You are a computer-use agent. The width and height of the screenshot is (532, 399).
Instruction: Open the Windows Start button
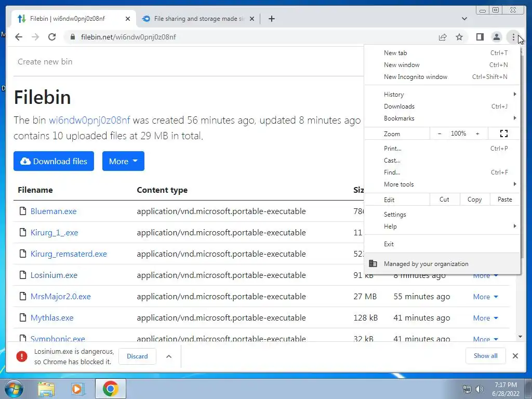point(14,389)
